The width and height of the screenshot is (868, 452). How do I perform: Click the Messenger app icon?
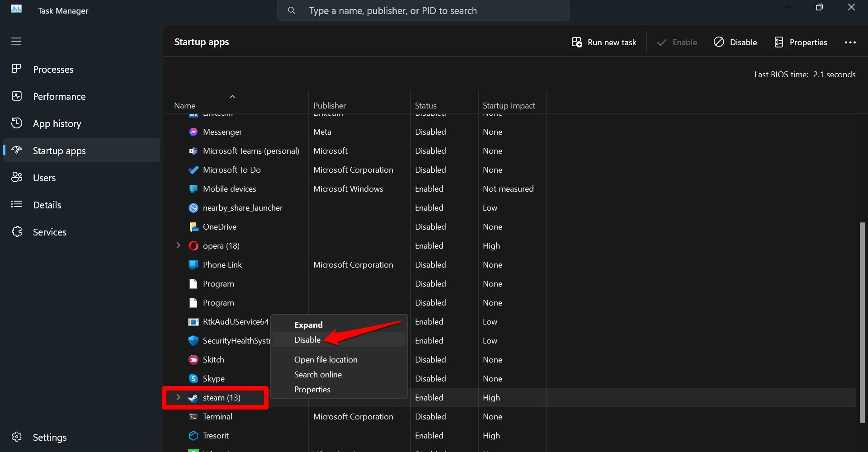(x=193, y=132)
